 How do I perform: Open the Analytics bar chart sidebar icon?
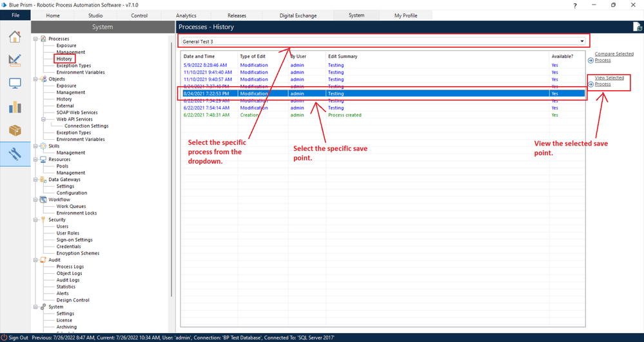[x=15, y=107]
